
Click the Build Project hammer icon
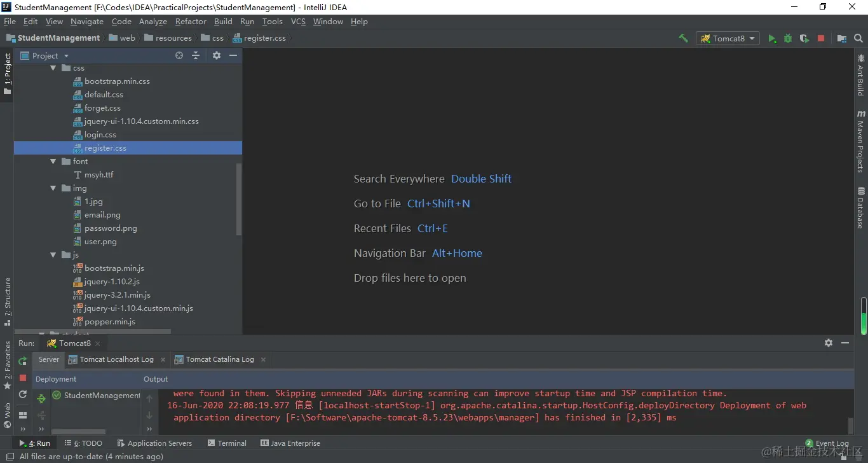tap(683, 38)
